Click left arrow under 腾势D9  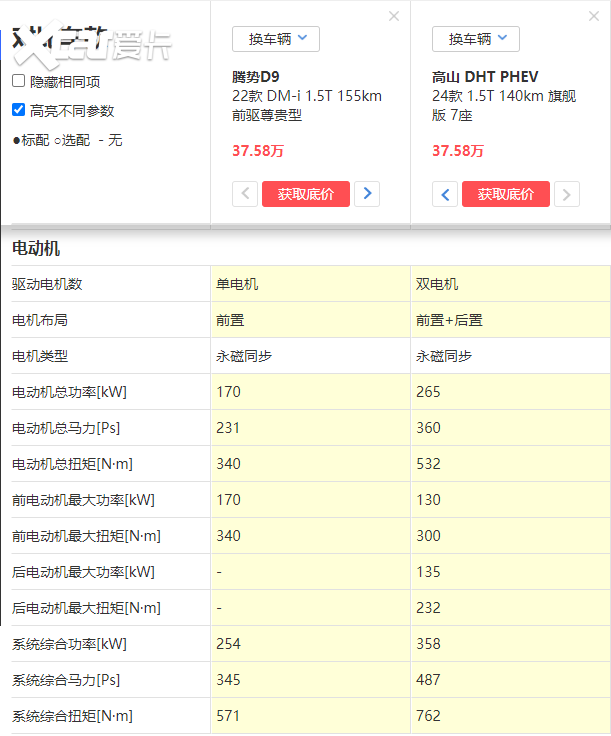tap(245, 194)
